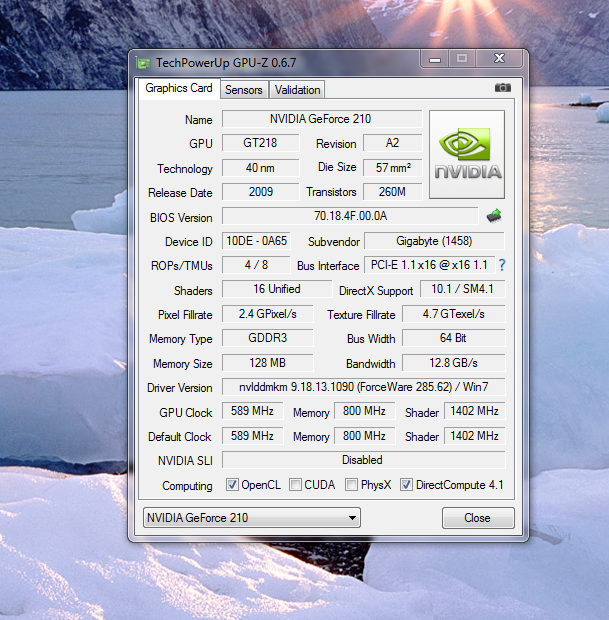Click the GPU-Z title bar app icon
The image size is (609, 620).
(143, 63)
